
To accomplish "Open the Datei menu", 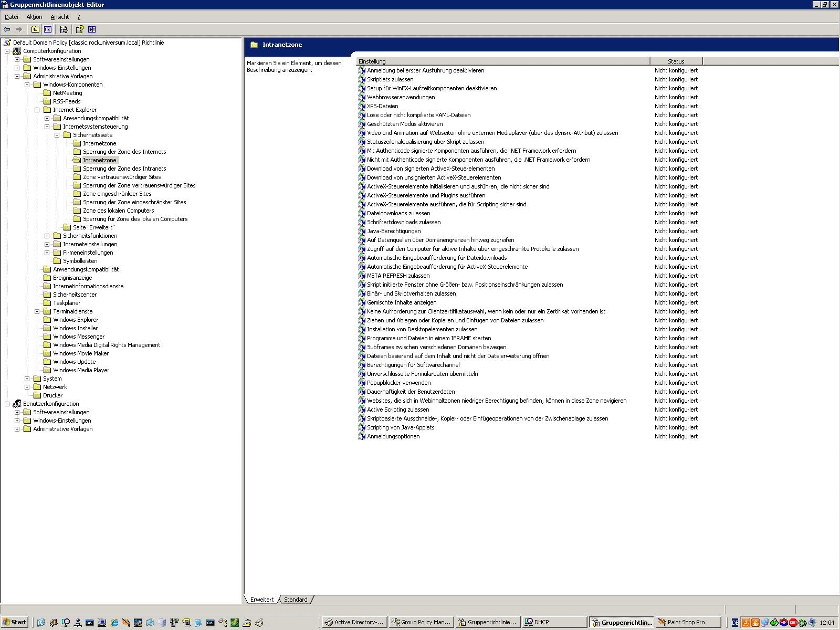I will point(12,17).
